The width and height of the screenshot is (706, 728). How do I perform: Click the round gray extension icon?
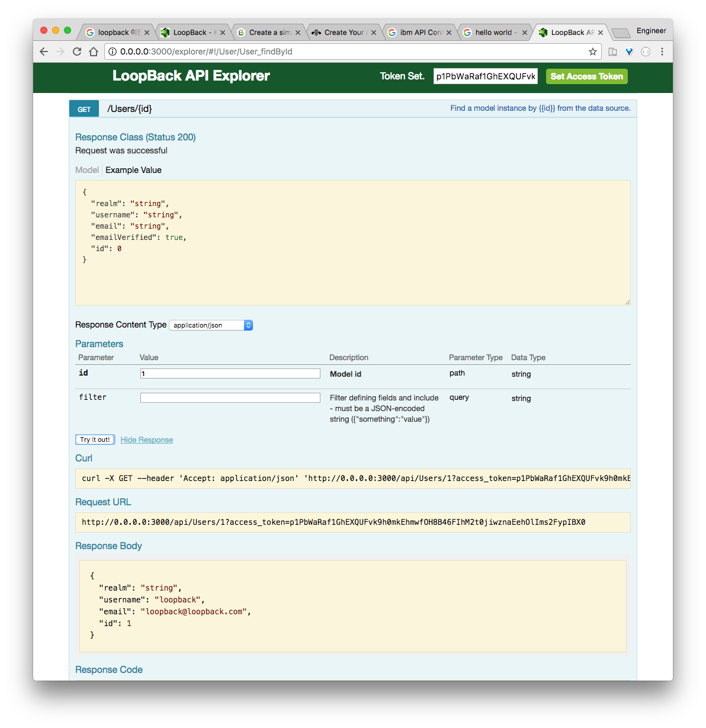pos(646,52)
